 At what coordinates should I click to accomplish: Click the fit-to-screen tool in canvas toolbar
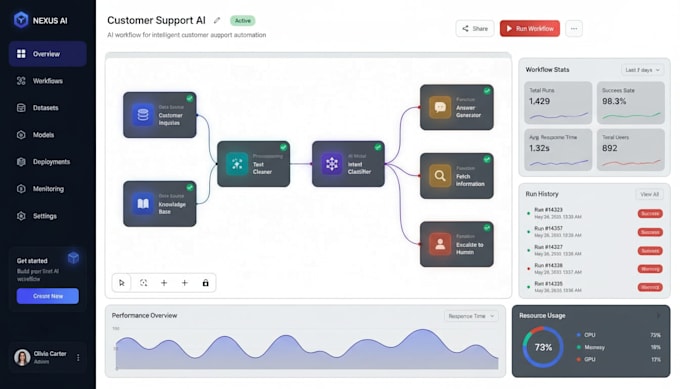[144, 283]
